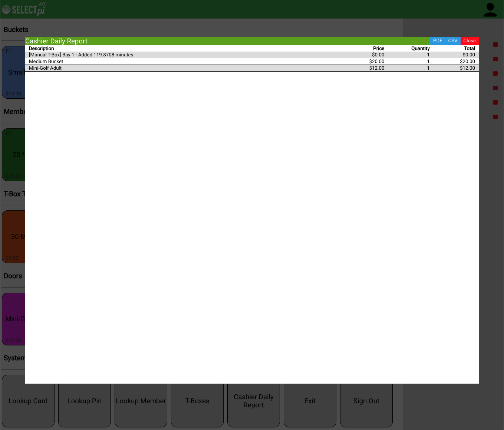Click the Price column header
This screenshot has width=504, height=430.
[x=379, y=49]
